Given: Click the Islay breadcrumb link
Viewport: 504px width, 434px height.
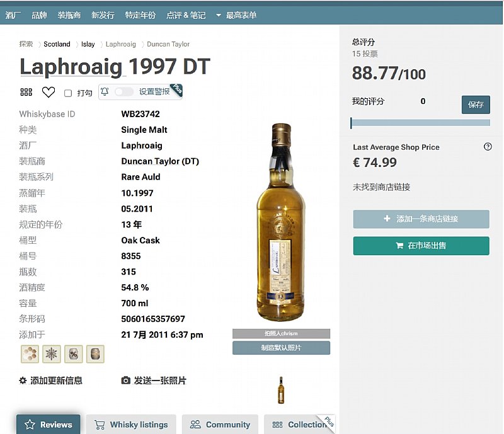Looking at the screenshot, I should pos(88,44).
